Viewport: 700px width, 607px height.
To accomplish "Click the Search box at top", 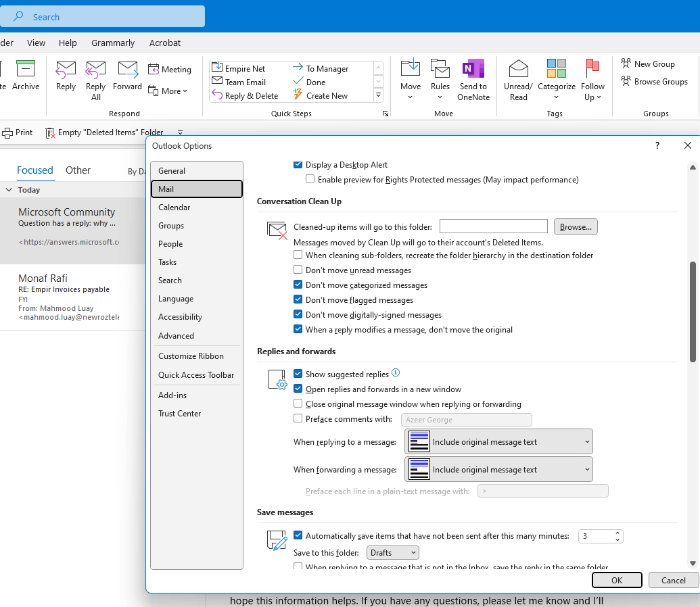I will pos(102,16).
